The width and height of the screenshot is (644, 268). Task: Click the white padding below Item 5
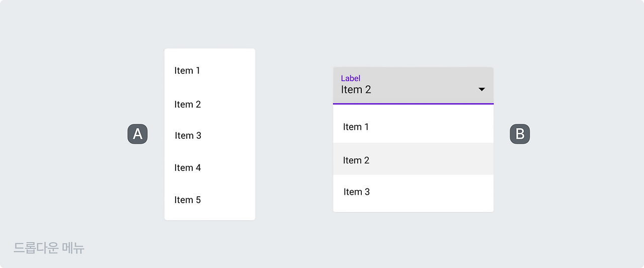point(209,214)
